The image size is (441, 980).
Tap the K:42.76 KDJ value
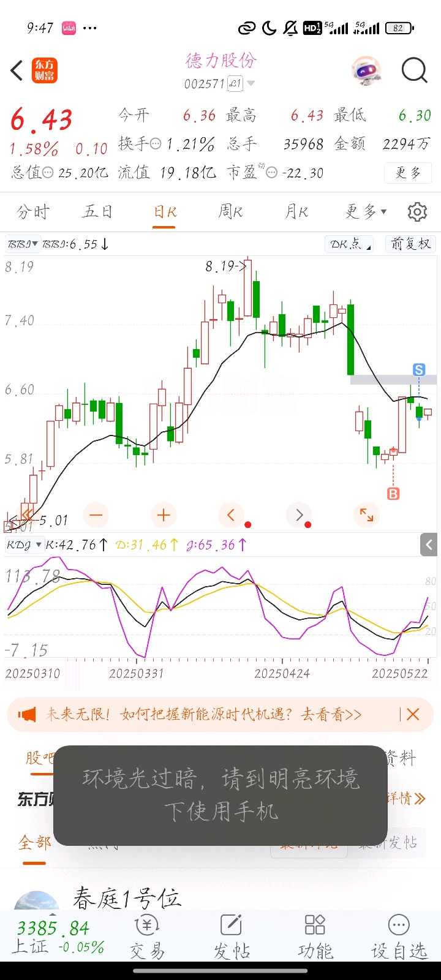pos(77,545)
